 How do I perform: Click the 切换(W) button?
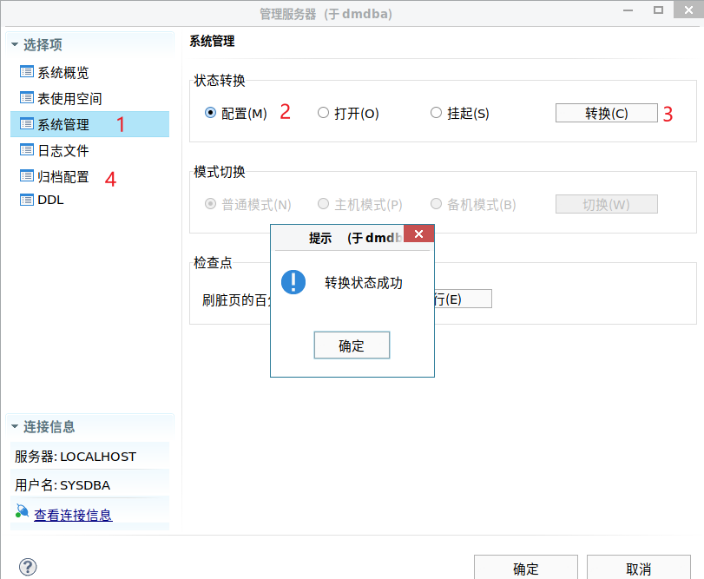(x=606, y=205)
